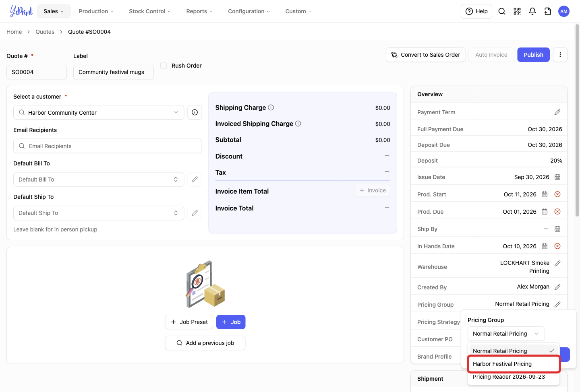580x392 pixels.
Task: Click the Email Recipients field
Action: pos(108,146)
